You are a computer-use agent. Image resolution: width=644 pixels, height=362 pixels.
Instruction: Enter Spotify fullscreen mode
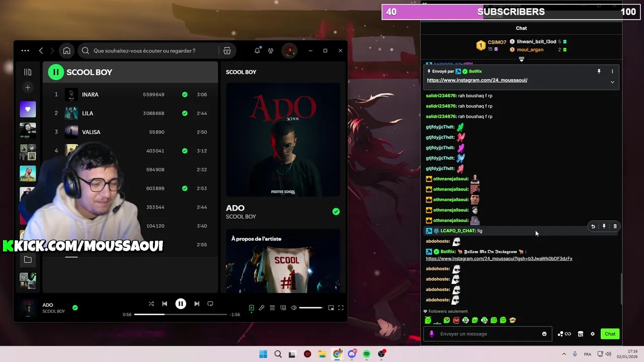pyautogui.click(x=341, y=308)
